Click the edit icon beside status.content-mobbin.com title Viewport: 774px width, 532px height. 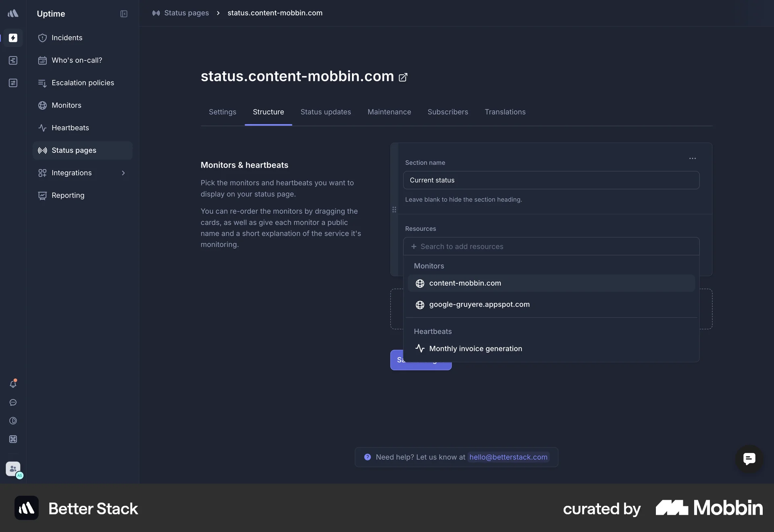(403, 77)
